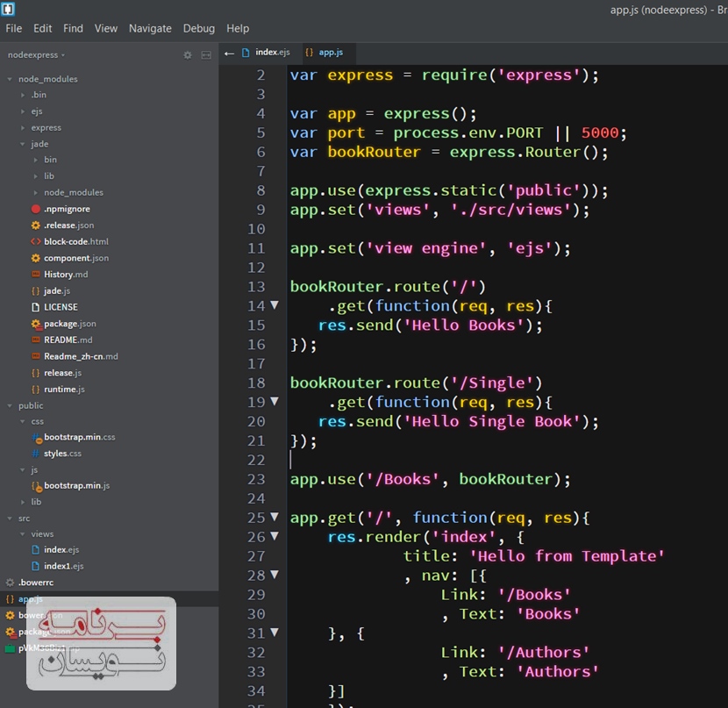Open the File menu

(x=14, y=28)
